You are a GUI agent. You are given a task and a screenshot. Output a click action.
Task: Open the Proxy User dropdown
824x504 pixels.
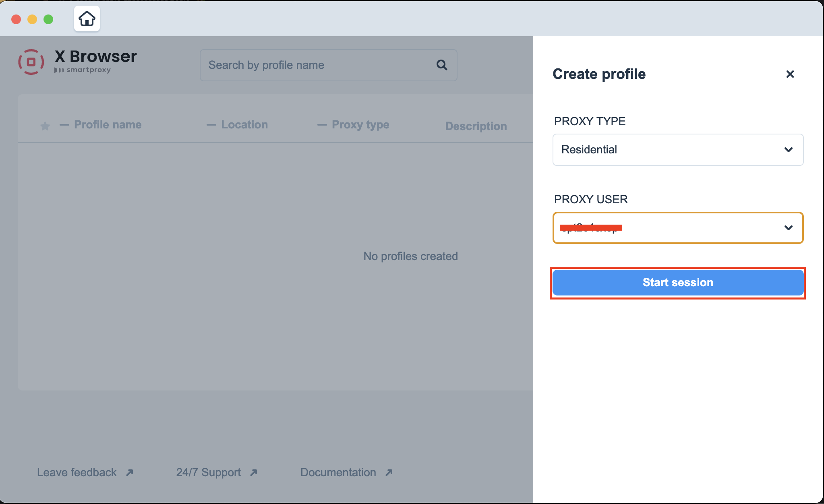(677, 228)
